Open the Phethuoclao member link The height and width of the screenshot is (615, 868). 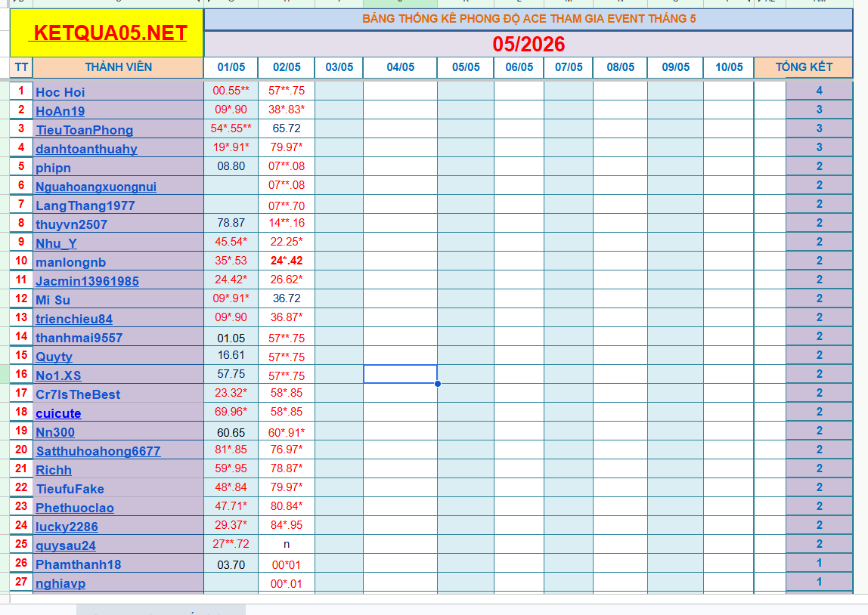pyautogui.click(x=75, y=508)
